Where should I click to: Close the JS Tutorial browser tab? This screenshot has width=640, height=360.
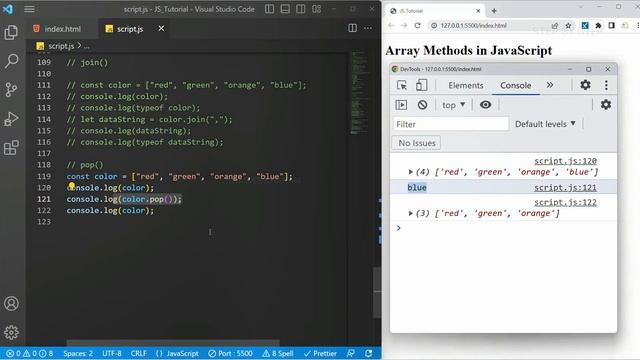tap(478, 11)
